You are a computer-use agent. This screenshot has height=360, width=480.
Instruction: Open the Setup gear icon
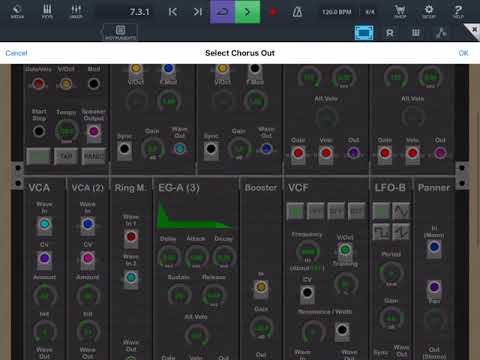point(429,11)
